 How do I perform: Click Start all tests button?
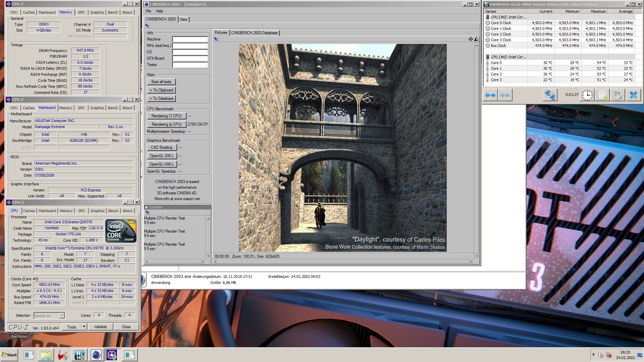tap(161, 82)
